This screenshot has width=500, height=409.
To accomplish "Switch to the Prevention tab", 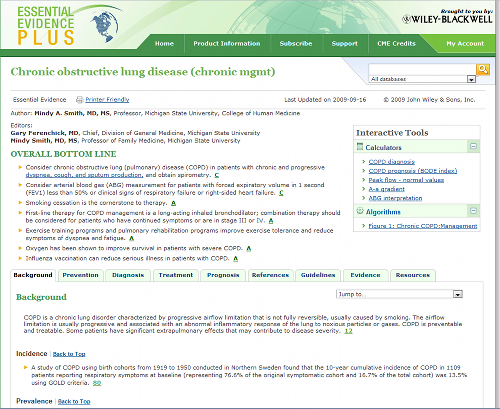I will tap(80, 275).
